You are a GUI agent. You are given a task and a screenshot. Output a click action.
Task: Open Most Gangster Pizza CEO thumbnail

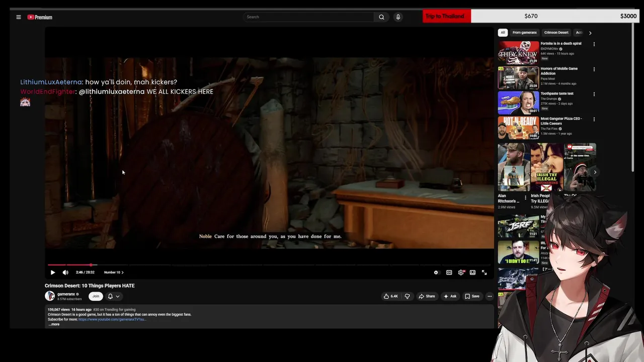click(518, 127)
